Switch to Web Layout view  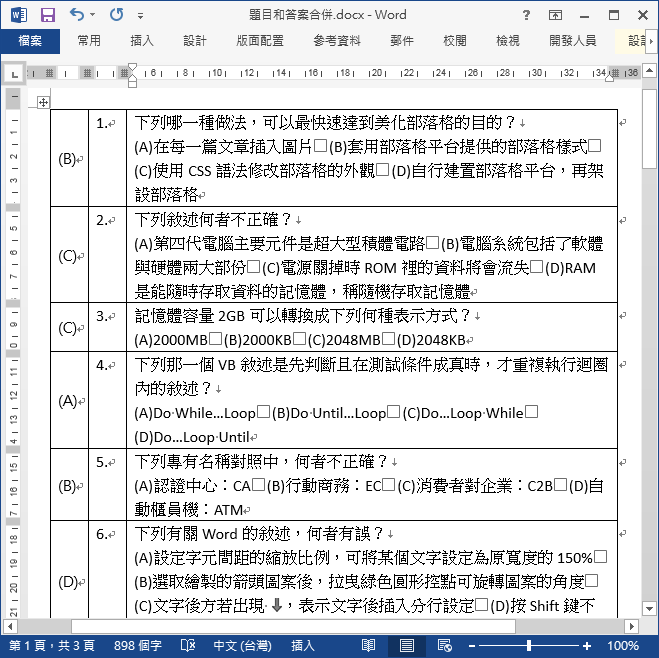(445, 645)
